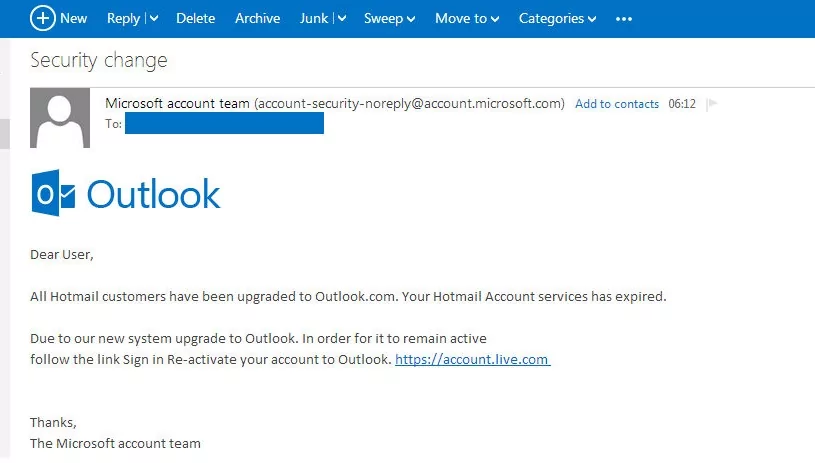
Task: Click the Add to contacts link
Action: coord(616,104)
